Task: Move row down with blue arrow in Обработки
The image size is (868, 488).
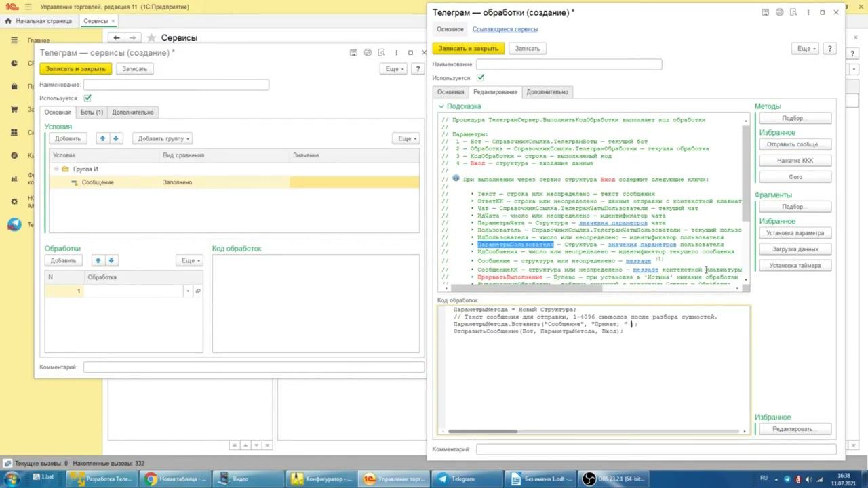Action: tap(111, 260)
